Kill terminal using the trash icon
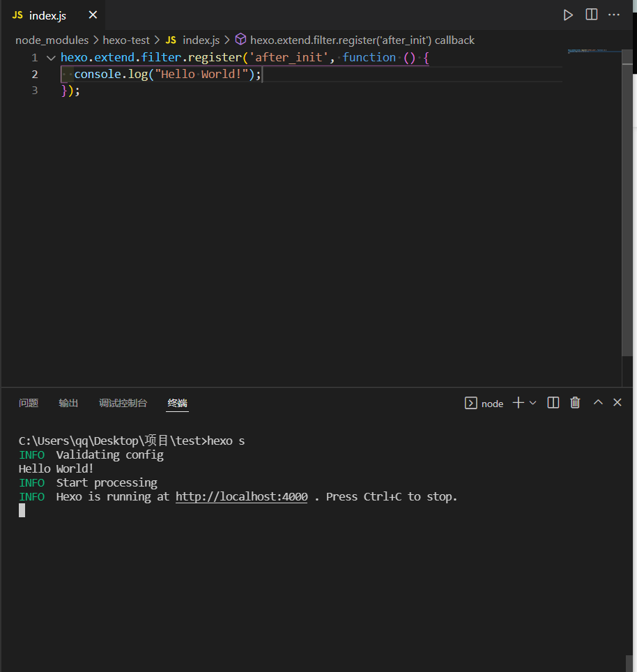Screen dimensions: 637x672 tap(575, 403)
